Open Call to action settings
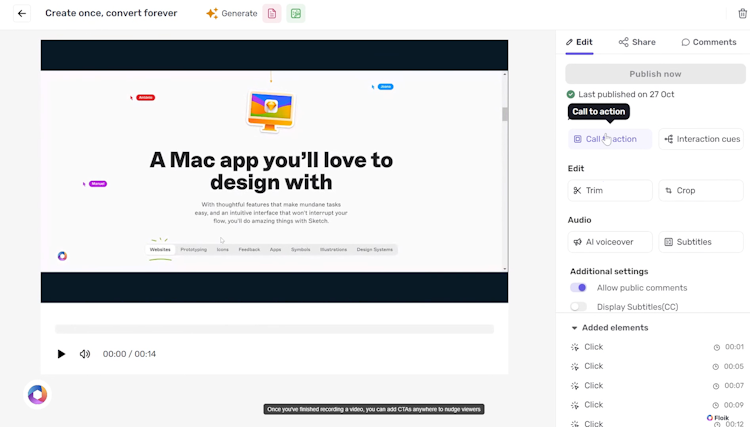This screenshot has height=427, width=750. [610, 139]
